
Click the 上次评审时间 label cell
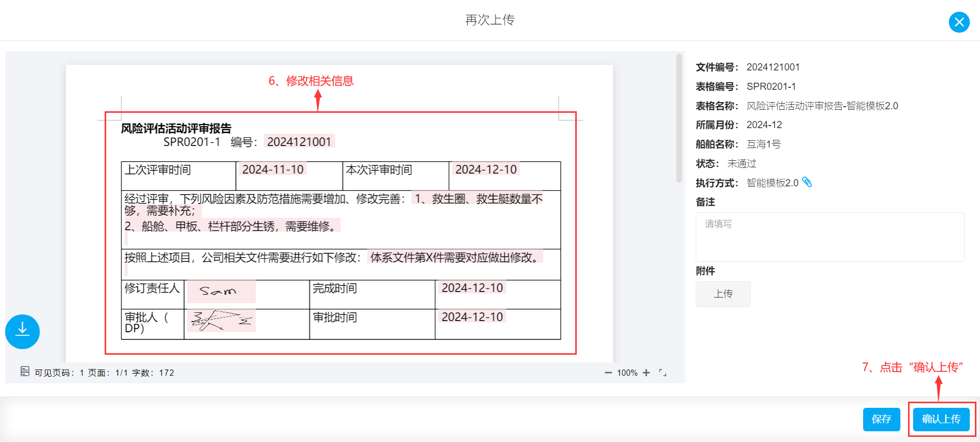(x=179, y=176)
